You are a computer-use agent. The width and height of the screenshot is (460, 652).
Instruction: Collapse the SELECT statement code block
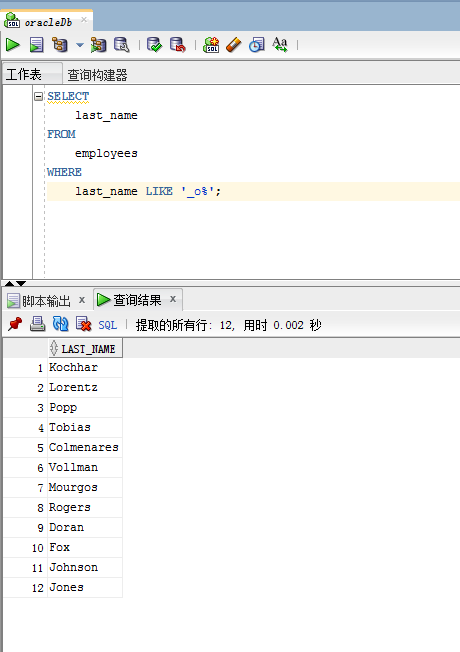(38, 96)
